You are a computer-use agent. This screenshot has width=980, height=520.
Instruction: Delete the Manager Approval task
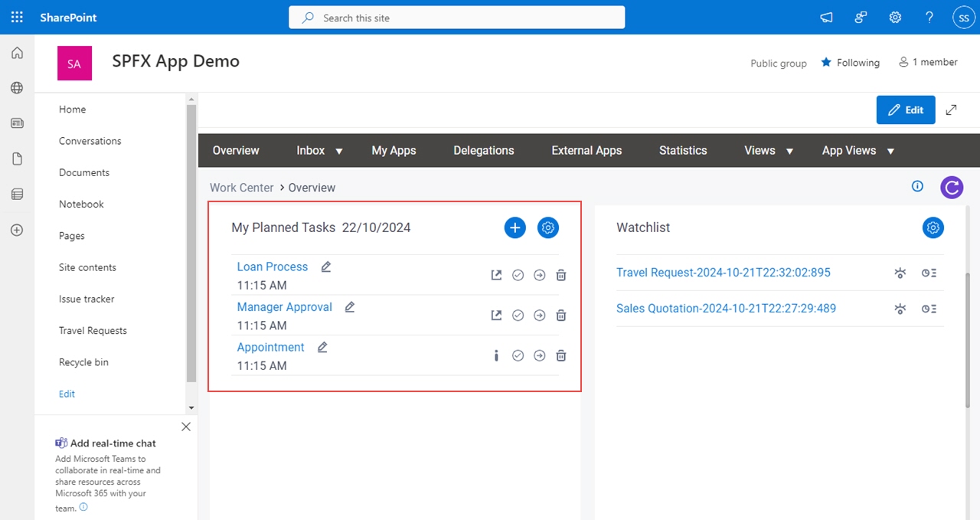[x=560, y=315]
